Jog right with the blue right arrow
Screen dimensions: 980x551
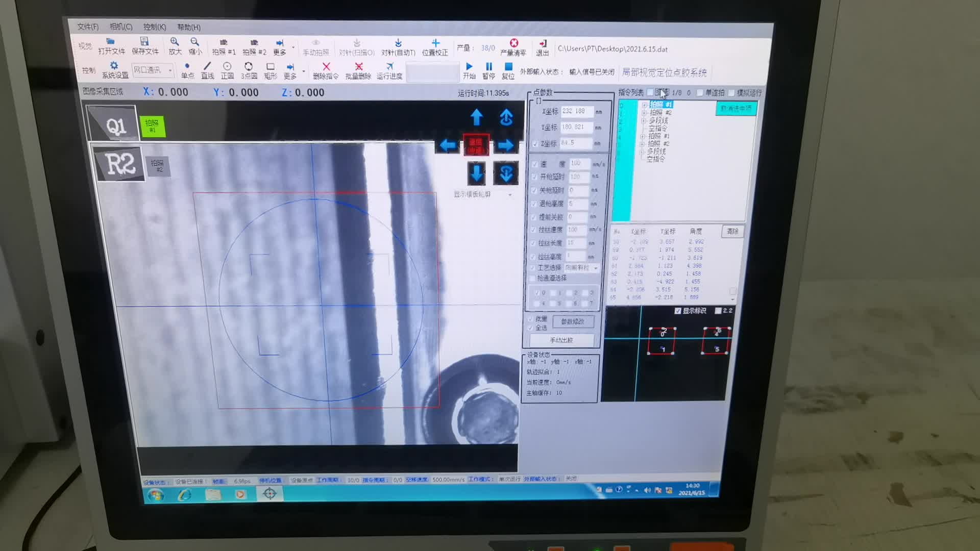click(505, 145)
